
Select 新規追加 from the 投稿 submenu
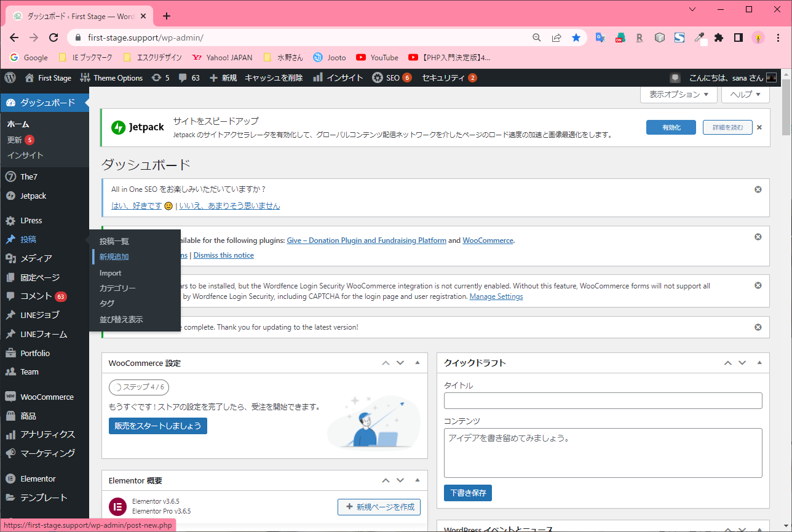114,257
